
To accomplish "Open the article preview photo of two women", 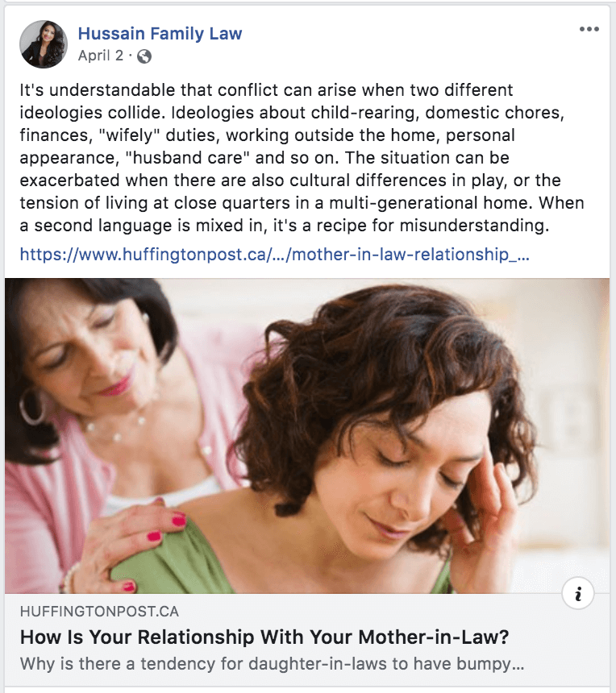I will click(x=307, y=436).
